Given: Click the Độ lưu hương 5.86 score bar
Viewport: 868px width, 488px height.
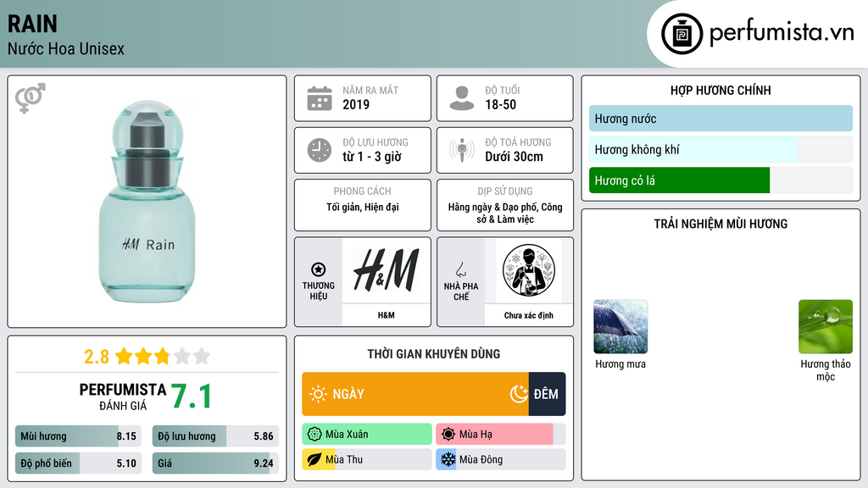Looking at the screenshot, I should click(x=215, y=436).
